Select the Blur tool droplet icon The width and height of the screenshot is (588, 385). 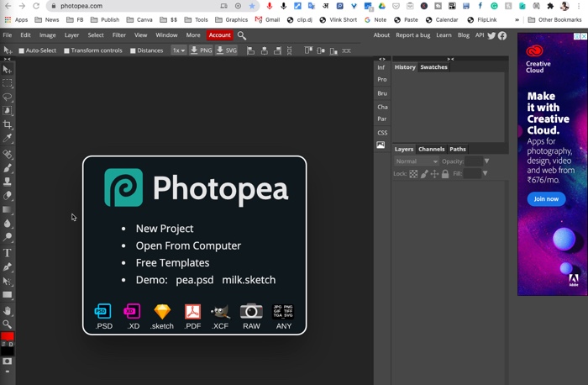point(7,224)
